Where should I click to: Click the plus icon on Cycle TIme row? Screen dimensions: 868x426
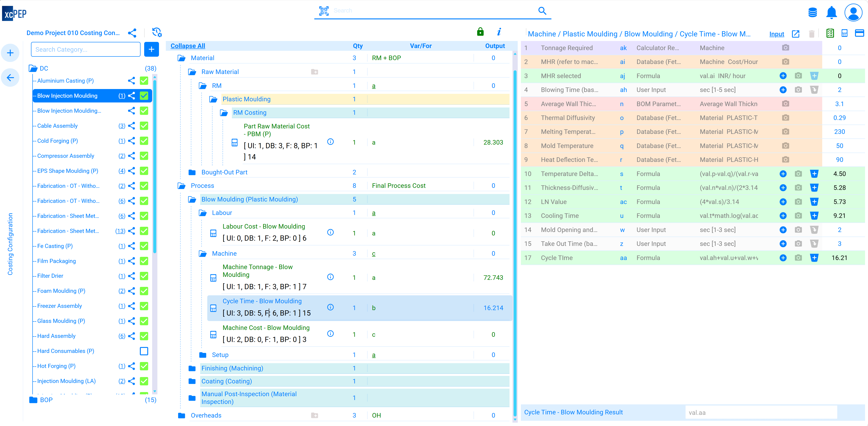(783, 258)
